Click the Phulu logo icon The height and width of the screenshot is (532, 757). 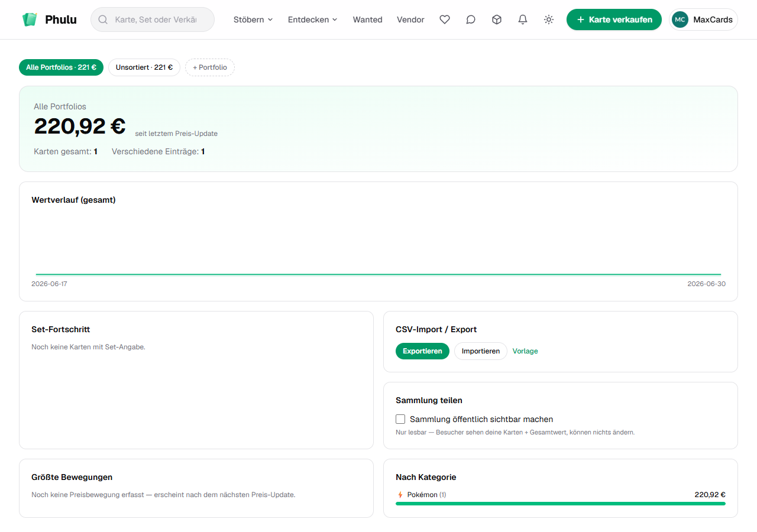(30, 20)
